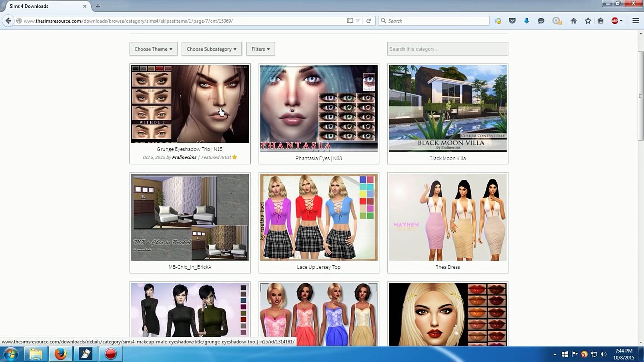The width and height of the screenshot is (644, 362).
Task: Open the four floral dresses thumbnail
Action: pos(319,314)
